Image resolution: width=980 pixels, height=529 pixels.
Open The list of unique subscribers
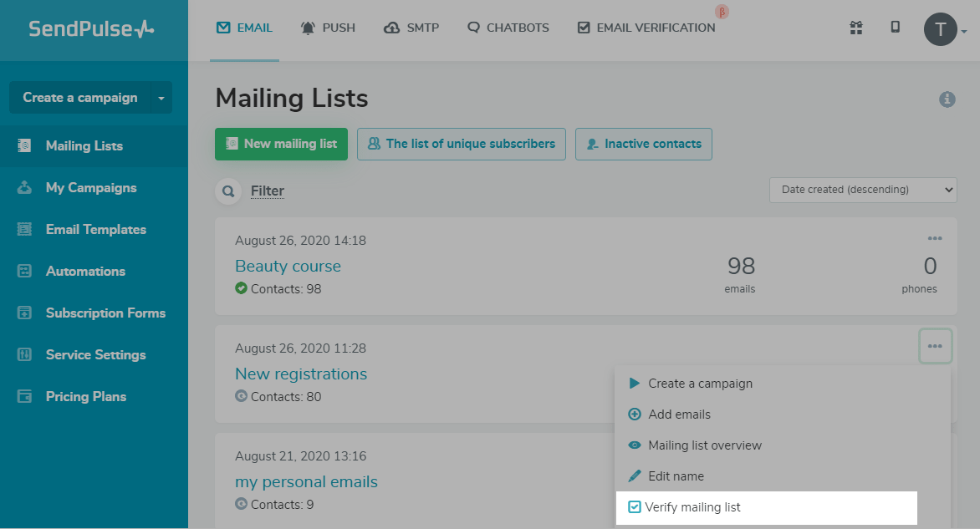point(462,145)
